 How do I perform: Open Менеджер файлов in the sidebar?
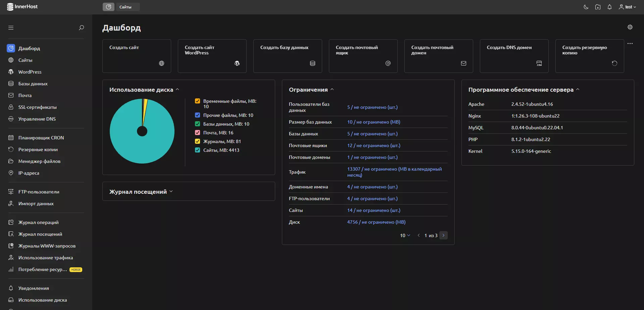[x=39, y=161]
